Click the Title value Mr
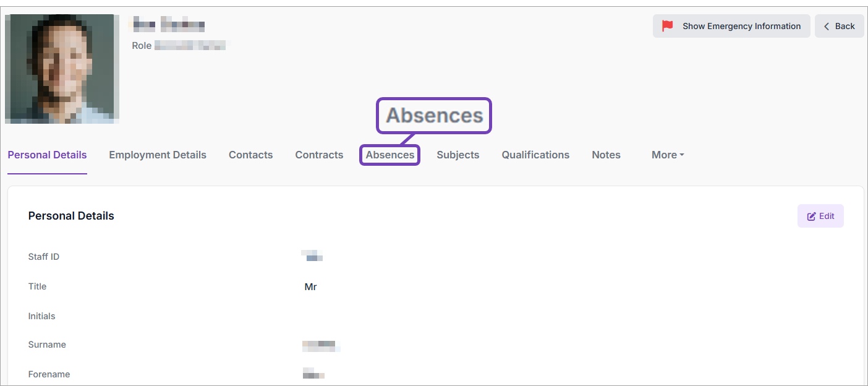868x386 pixels. click(x=311, y=286)
